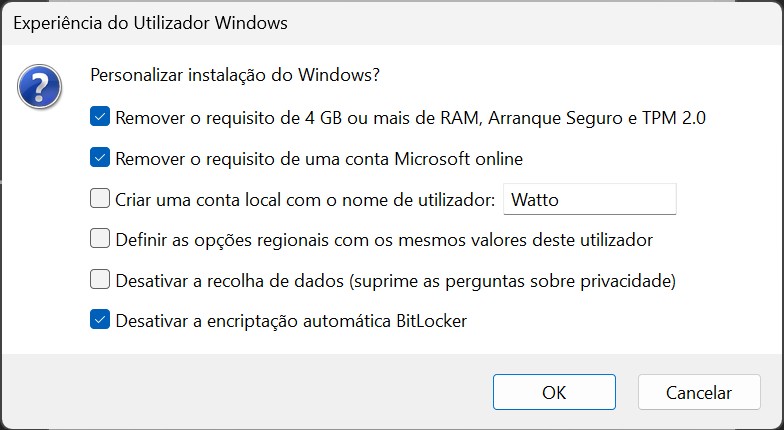The image size is (784, 430).
Task: Uncheck the BitLocker automatic encryption checkbox
Action: 100,321
